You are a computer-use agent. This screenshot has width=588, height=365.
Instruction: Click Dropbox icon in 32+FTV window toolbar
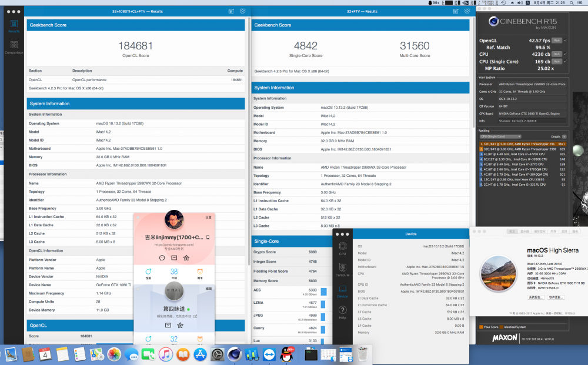467,11
